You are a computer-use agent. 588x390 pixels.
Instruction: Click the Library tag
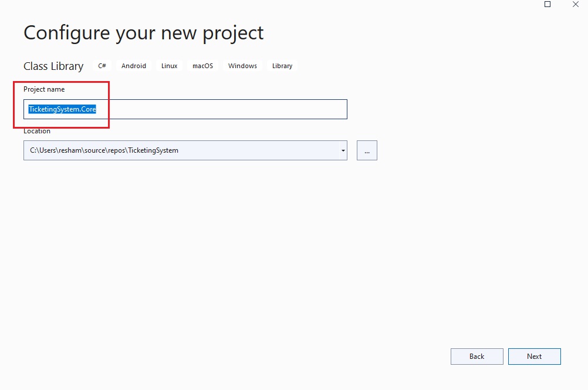(x=282, y=66)
